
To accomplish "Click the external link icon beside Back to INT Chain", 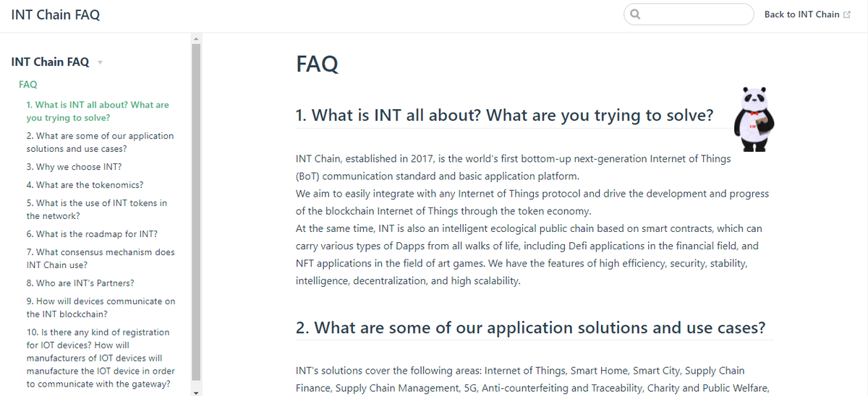I will [847, 14].
